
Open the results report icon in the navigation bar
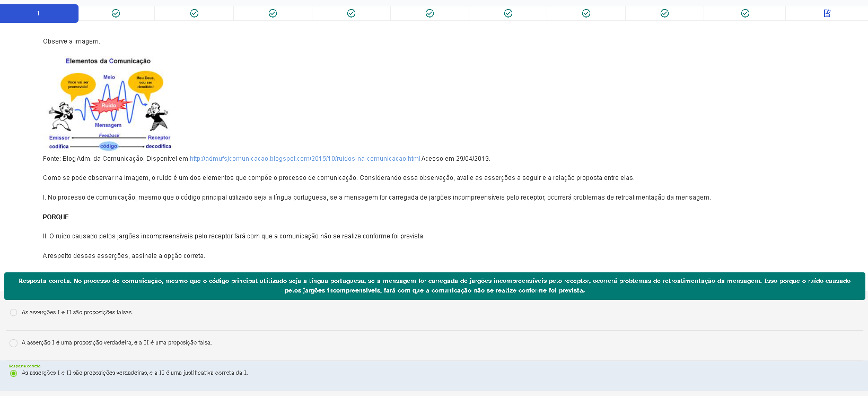[x=827, y=13]
